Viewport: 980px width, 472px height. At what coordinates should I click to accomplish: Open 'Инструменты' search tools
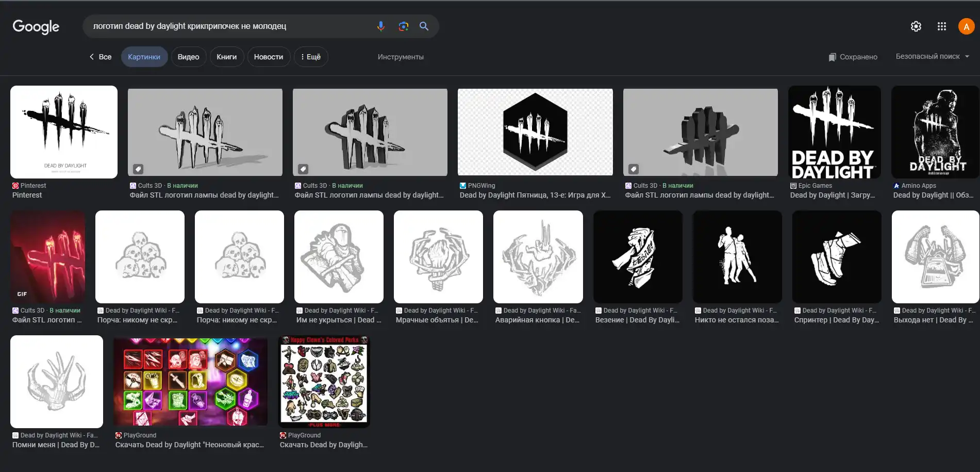(x=401, y=57)
